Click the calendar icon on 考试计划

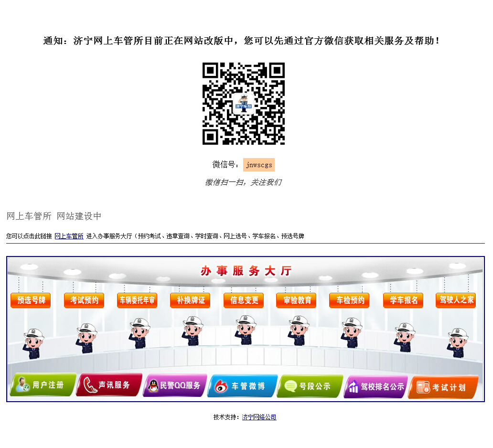(x=423, y=387)
